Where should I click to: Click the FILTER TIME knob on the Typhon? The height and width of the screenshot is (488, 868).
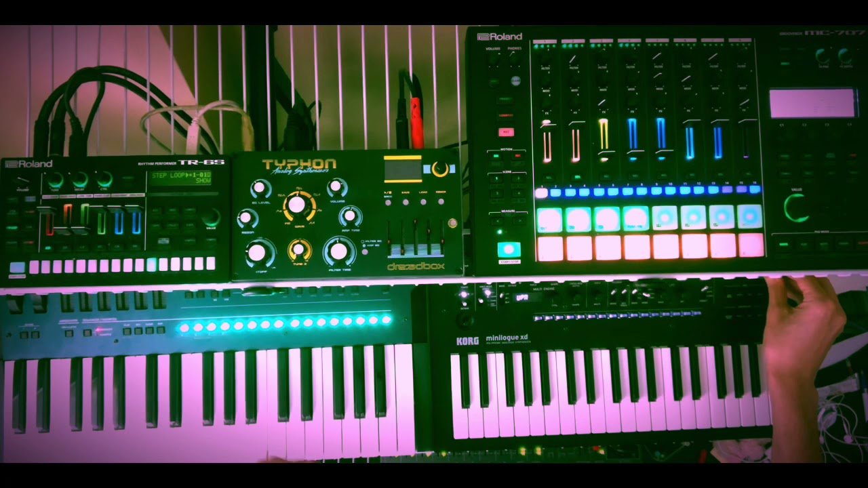pos(339,251)
